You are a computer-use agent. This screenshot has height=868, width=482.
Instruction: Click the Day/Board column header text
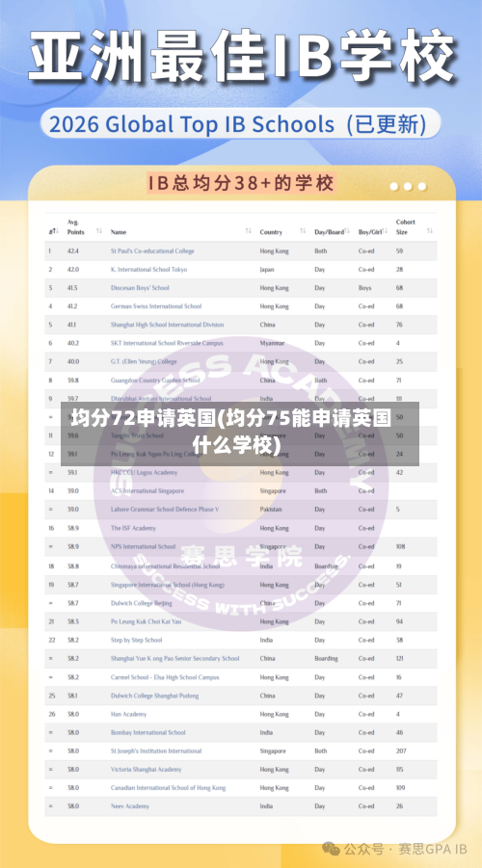[x=329, y=232]
